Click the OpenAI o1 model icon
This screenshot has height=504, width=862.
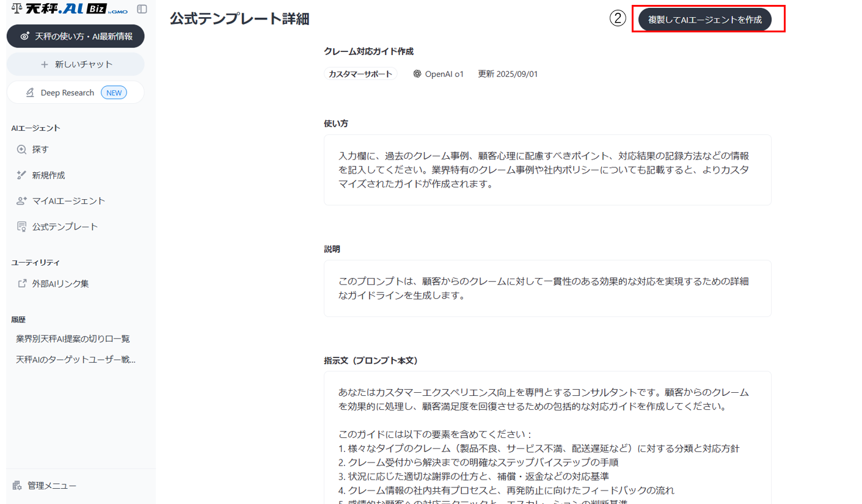click(x=417, y=74)
